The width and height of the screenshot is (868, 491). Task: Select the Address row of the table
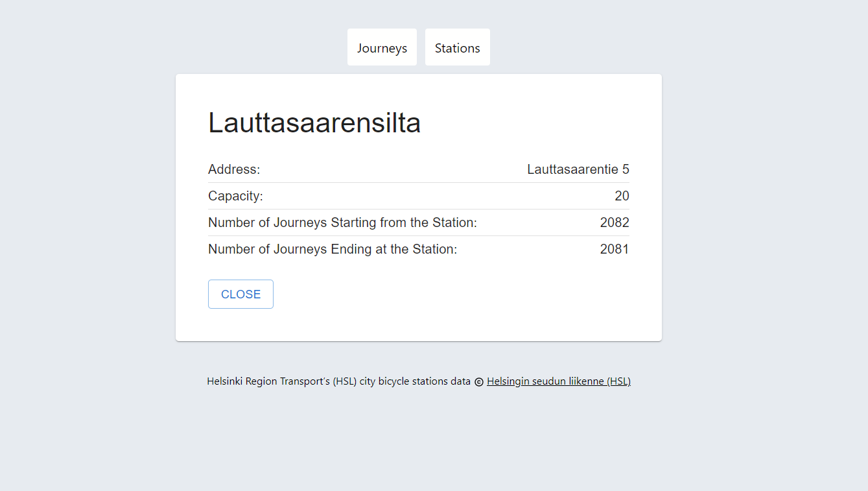tap(418, 169)
